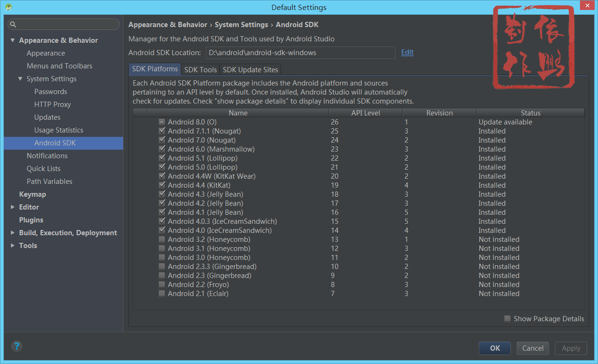The width and height of the screenshot is (598, 364).
Task: Check Android 2.1 (Eclair) checkbox
Action: point(162,294)
